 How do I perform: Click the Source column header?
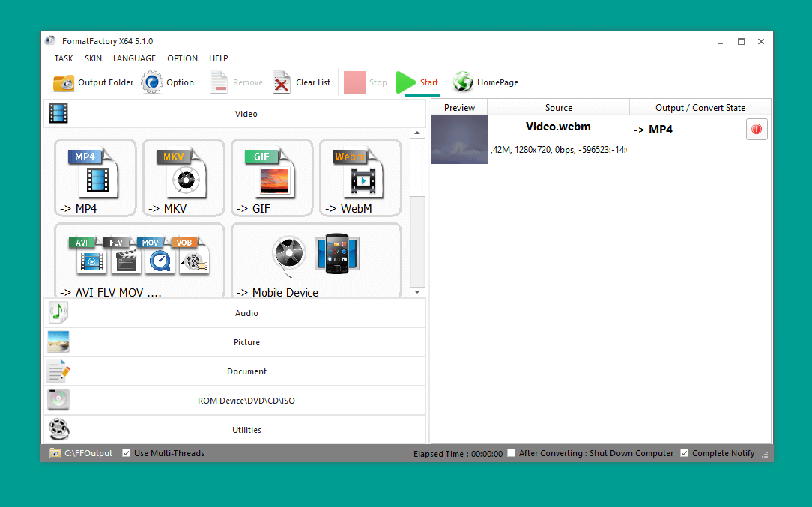558,107
